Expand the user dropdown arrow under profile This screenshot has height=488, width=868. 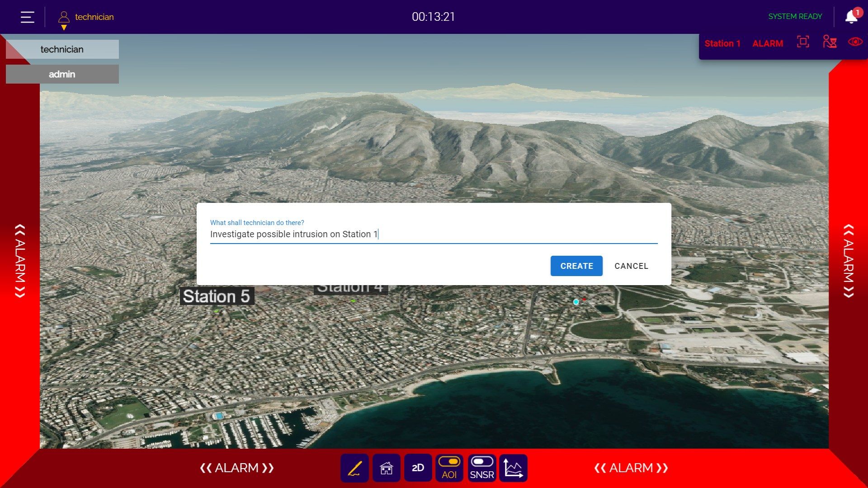pos(64,28)
